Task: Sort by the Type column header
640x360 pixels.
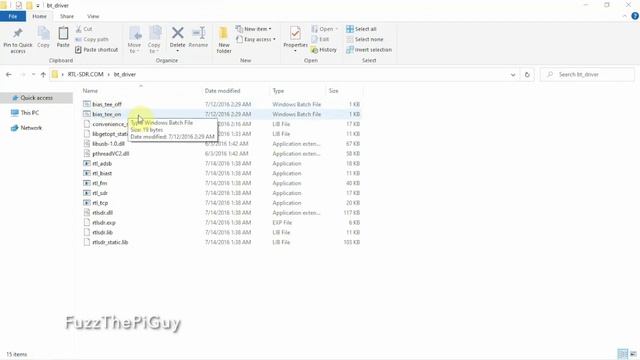Action: point(278,91)
